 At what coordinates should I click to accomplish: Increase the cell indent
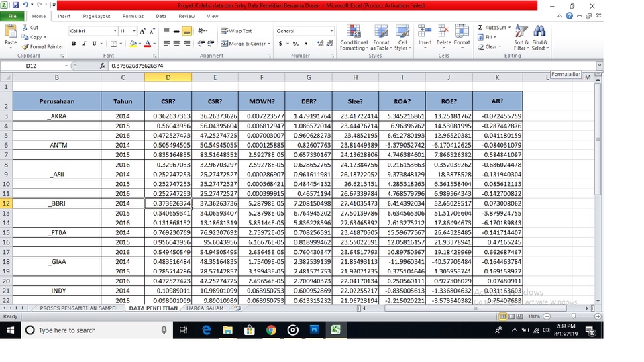point(211,44)
